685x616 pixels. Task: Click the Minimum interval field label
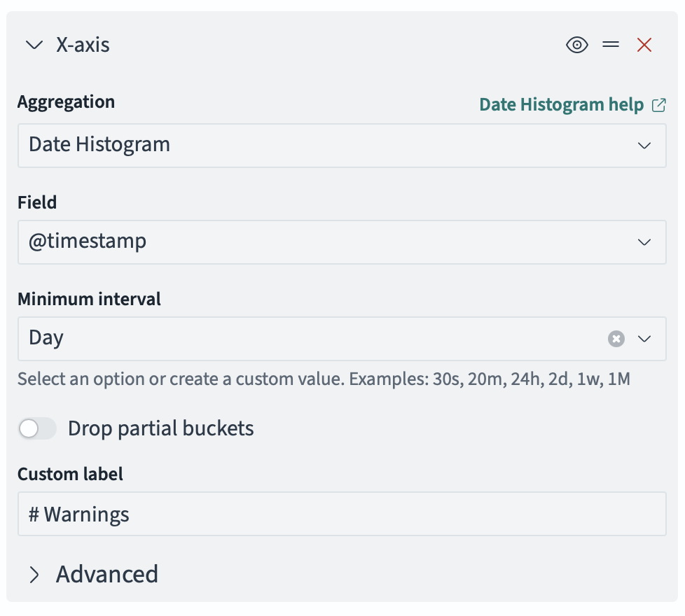[x=89, y=300]
